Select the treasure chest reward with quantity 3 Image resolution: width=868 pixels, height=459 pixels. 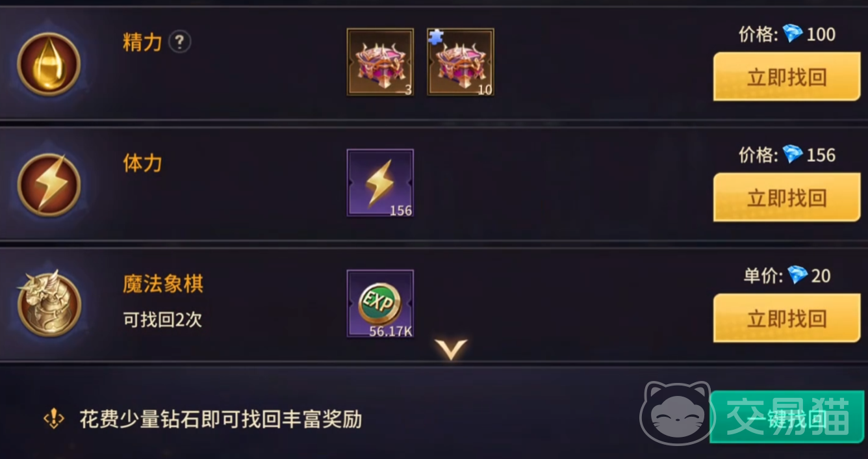click(x=380, y=62)
